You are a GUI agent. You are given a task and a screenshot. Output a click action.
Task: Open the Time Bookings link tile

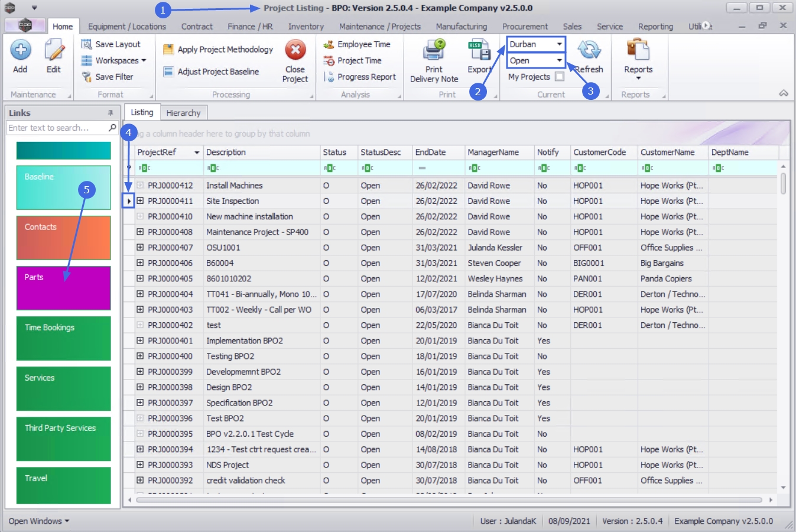[64, 338]
